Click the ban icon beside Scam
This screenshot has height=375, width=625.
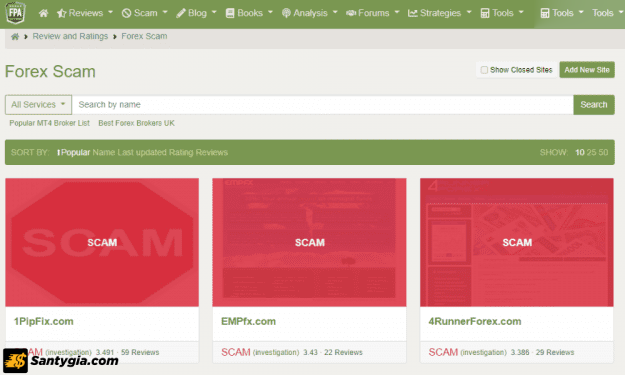pos(126,13)
